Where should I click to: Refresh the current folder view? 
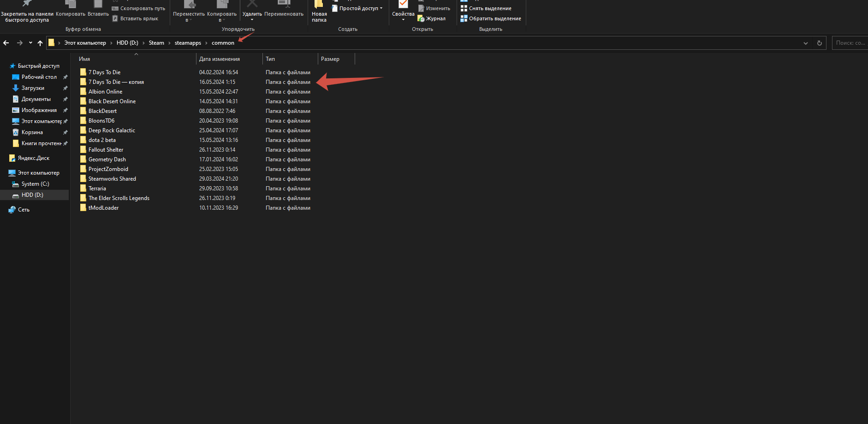point(820,43)
